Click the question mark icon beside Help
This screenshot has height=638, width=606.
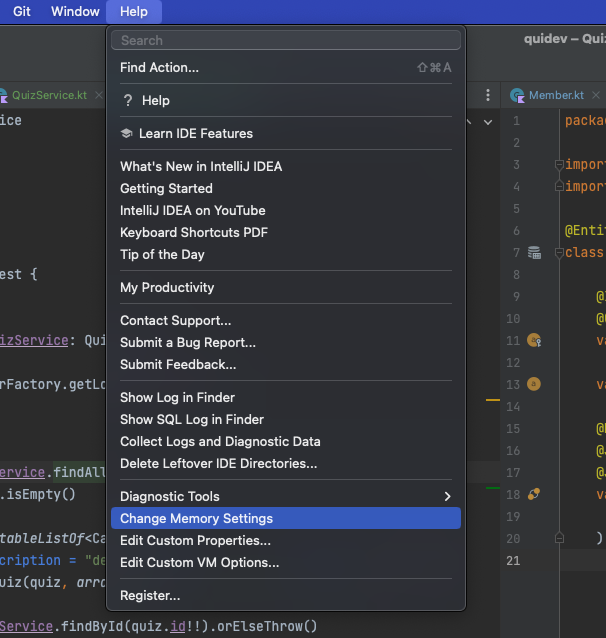tap(128, 101)
